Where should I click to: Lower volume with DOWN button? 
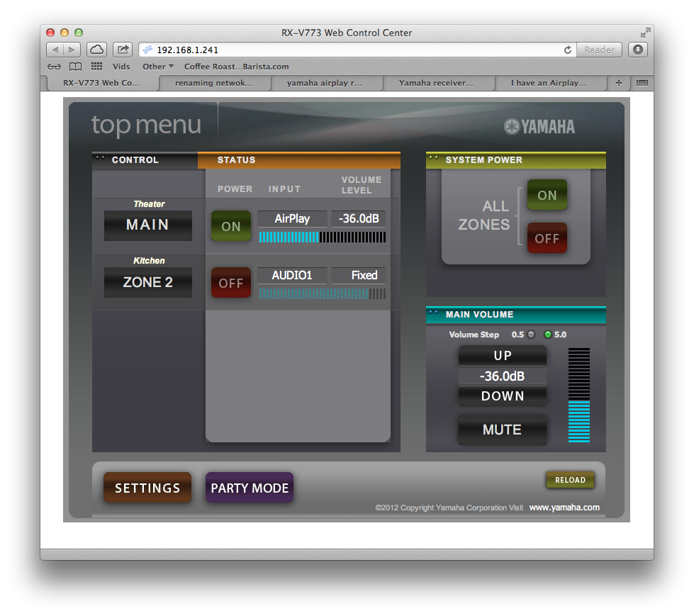[x=502, y=396]
